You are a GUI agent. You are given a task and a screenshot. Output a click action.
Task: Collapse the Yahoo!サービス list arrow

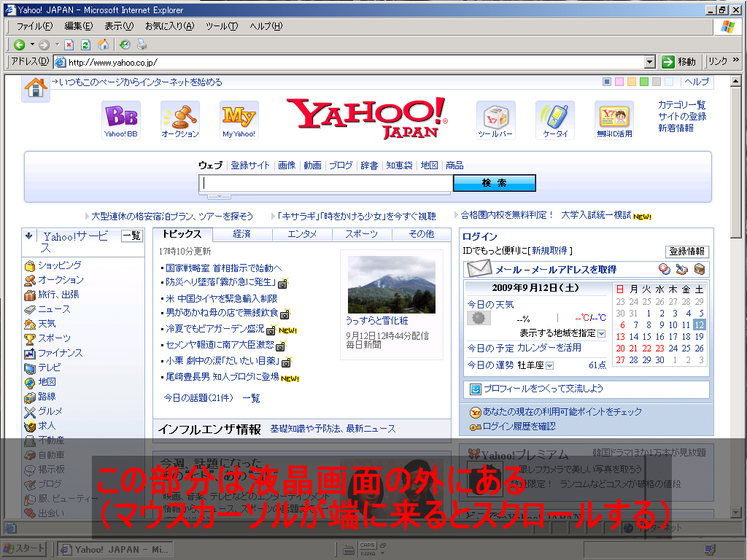click(x=28, y=236)
